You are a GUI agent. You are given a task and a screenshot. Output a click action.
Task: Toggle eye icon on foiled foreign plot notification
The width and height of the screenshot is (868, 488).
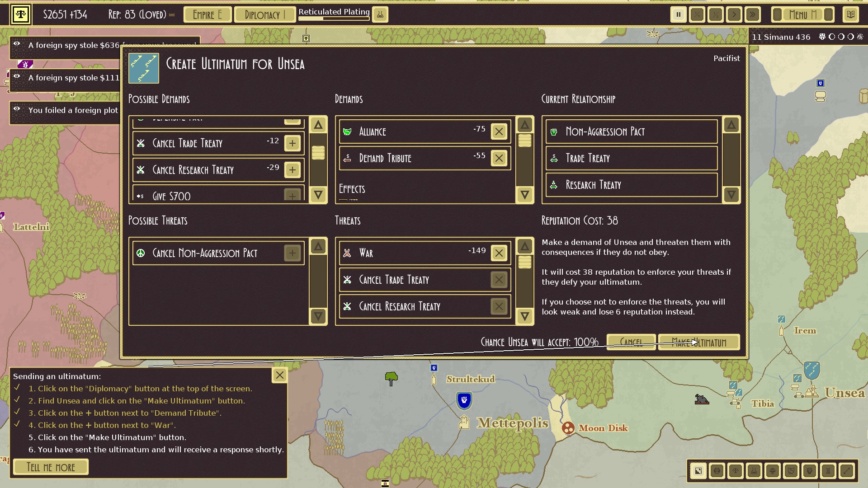point(17,109)
